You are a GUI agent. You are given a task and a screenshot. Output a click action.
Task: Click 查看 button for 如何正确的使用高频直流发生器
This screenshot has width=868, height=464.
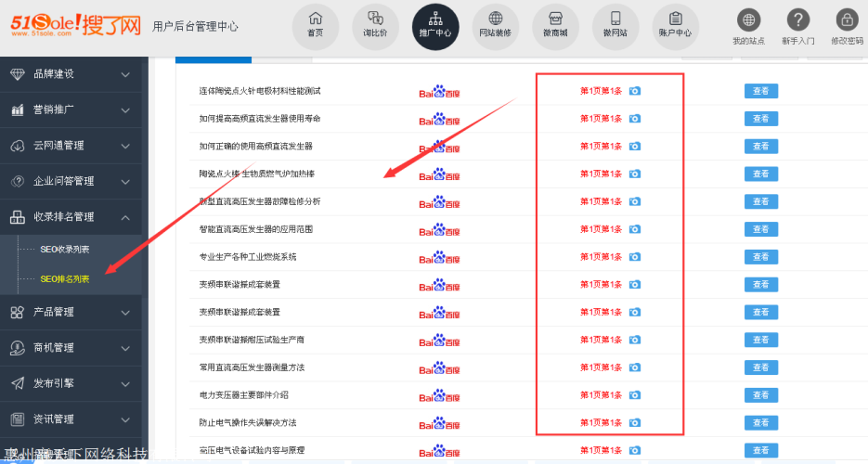[761, 146]
